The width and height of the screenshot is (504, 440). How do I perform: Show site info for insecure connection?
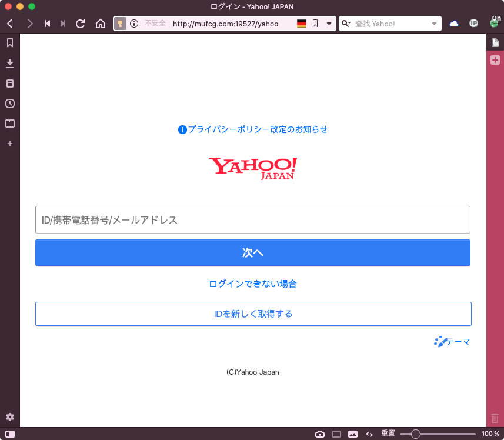pyautogui.click(x=134, y=24)
